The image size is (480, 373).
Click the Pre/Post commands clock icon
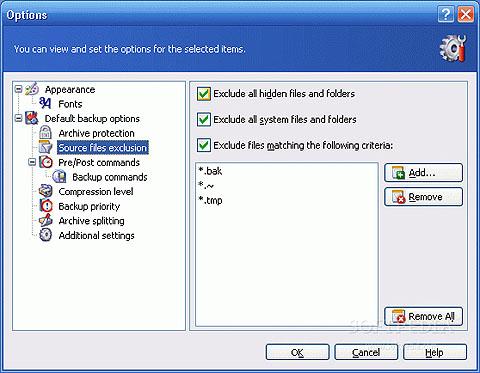[46, 162]
